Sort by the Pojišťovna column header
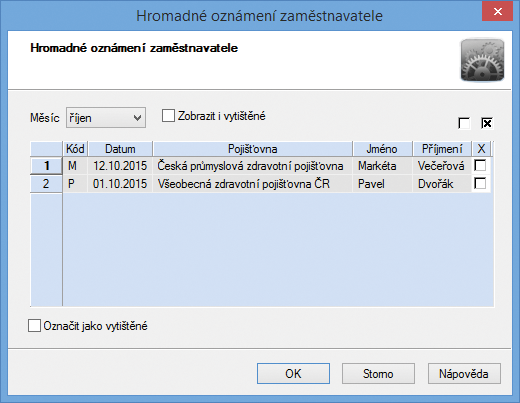This screenshot has height=403, width=520. [253, 149]
